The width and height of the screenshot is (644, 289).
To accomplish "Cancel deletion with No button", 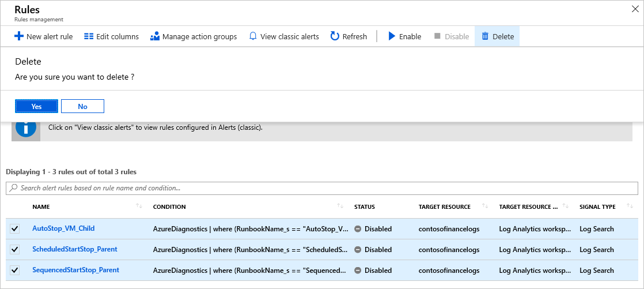I will [82, 106].
